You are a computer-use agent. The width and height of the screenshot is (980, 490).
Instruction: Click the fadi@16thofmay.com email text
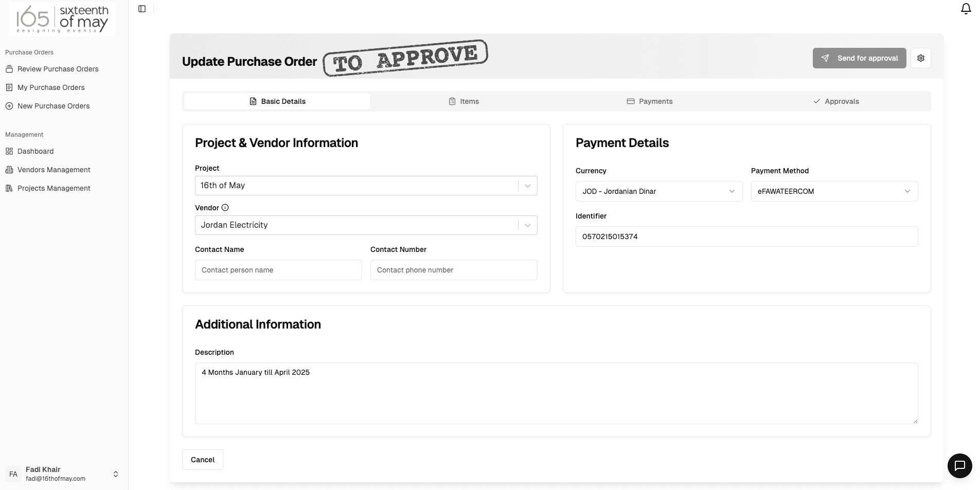pyautogui.click(x=56, y=479)
